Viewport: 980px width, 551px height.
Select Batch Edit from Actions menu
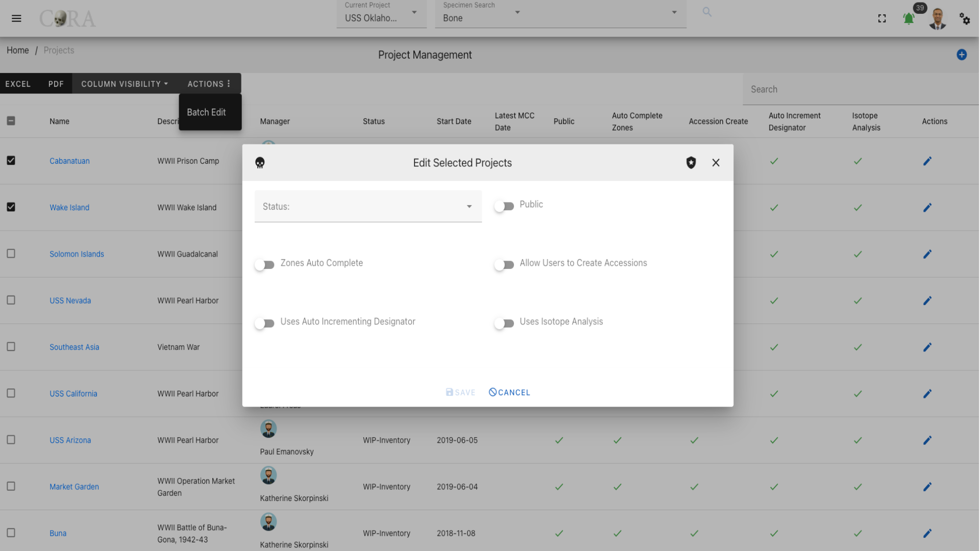coord(206,112)
